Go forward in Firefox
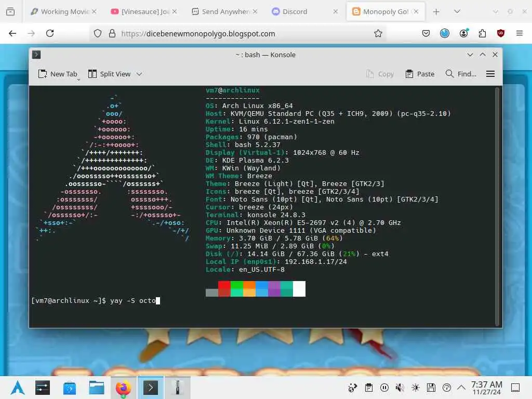This screenshot has width=532, height=399. point(31,33)
